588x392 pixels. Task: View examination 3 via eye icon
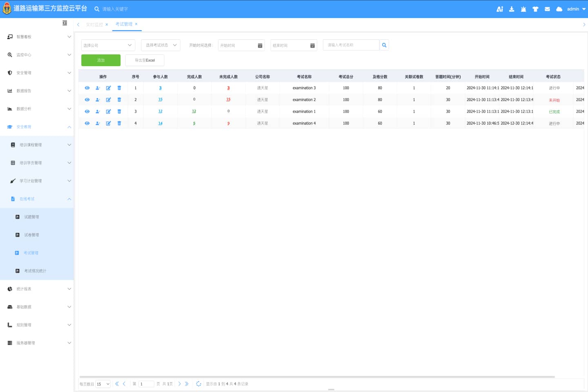coord(87,88)
